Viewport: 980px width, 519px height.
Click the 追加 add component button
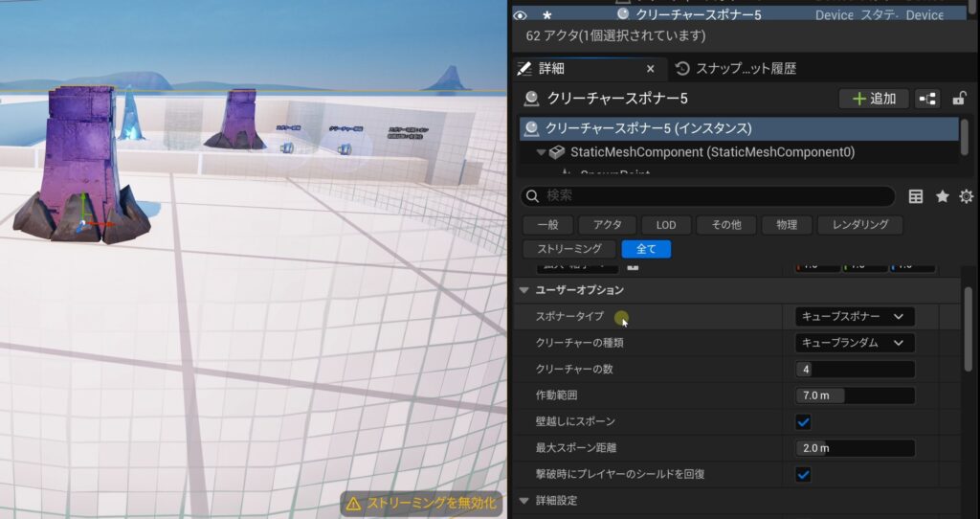(873, 99)
